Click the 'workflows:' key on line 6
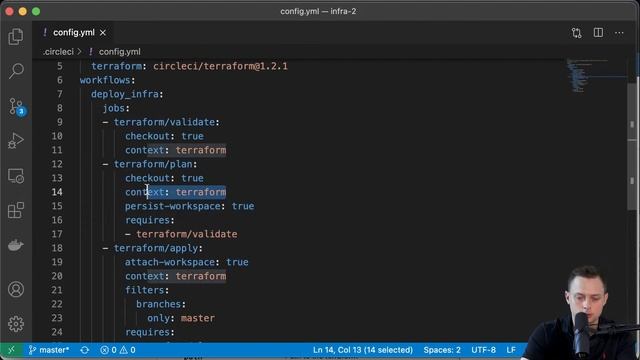Viewport: 640px width, 360px height. pyautogui.click(x=108, y=80)
